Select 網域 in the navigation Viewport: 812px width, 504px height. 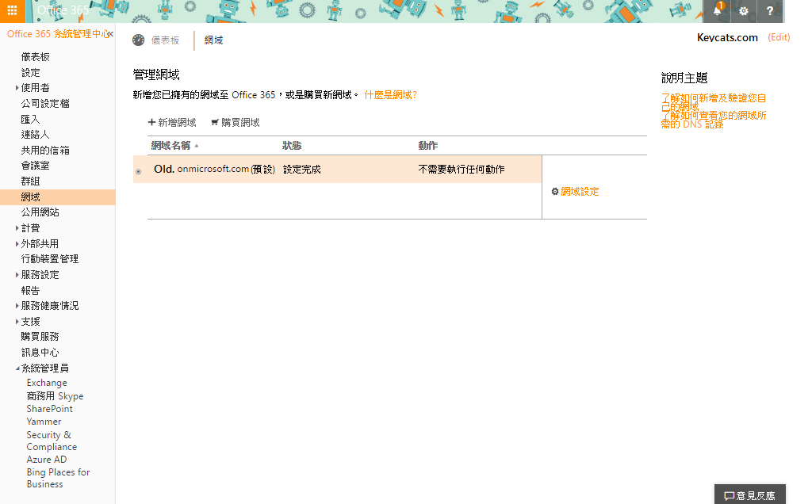[57, 197]
